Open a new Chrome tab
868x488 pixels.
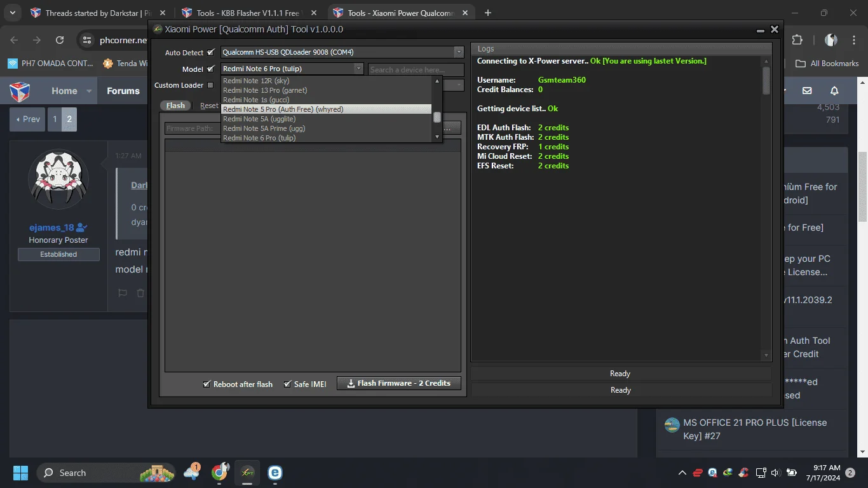coord(488,13)
